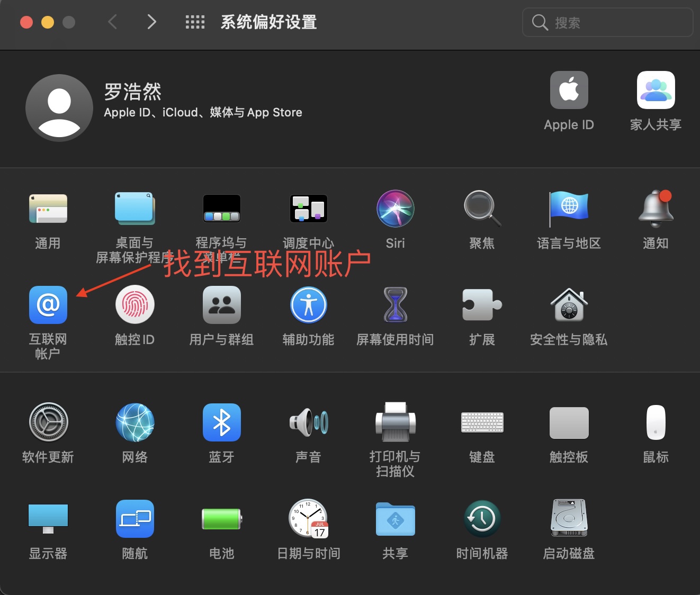Open 软件更新 (Software Update) pane
Viewport: 700px width, 595px height.
48,422
